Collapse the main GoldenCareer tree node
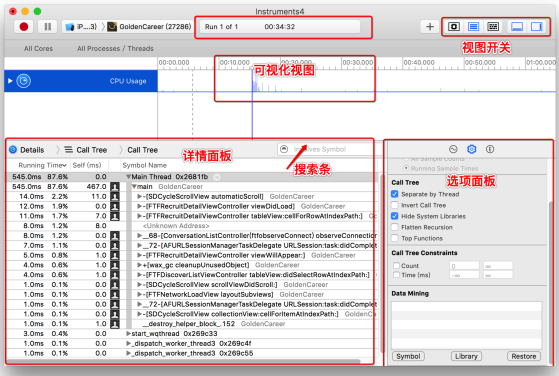559x376 pixels. pyautogui.click(x=134, y=187)
